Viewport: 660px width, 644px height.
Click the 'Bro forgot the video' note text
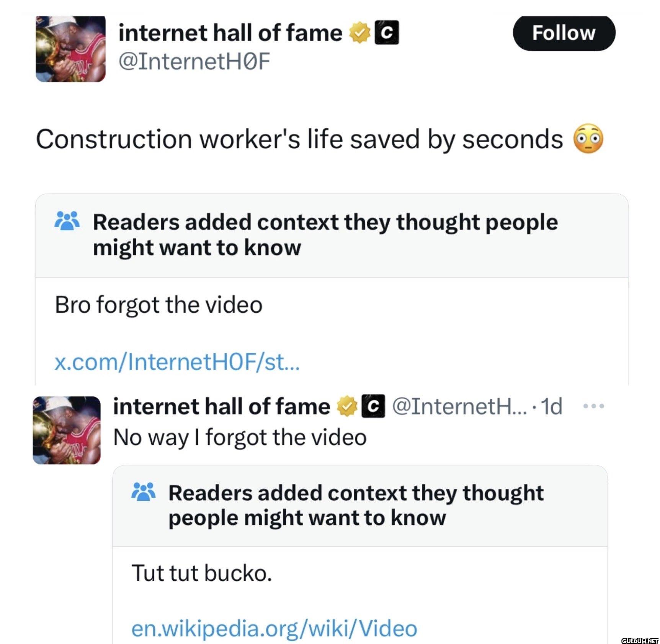[158, 305]
